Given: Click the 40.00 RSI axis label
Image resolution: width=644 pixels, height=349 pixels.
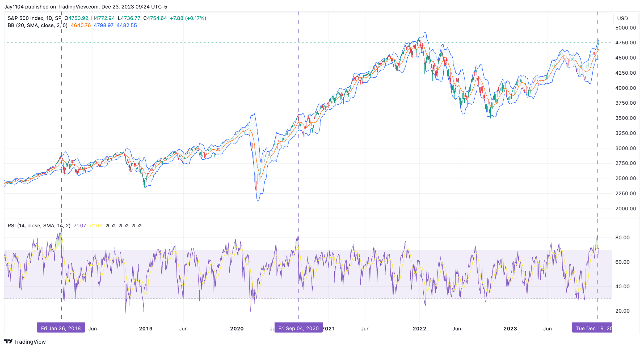Looking at the screenshot, I should point(622,286).
